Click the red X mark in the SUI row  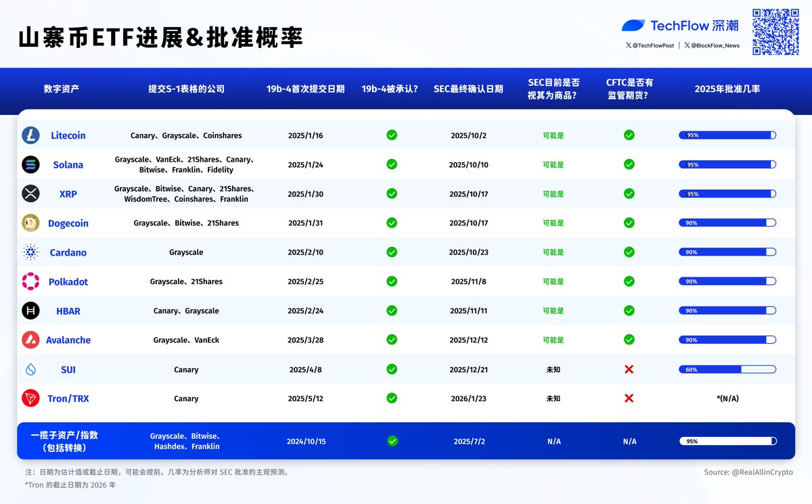tap(629, 369)
